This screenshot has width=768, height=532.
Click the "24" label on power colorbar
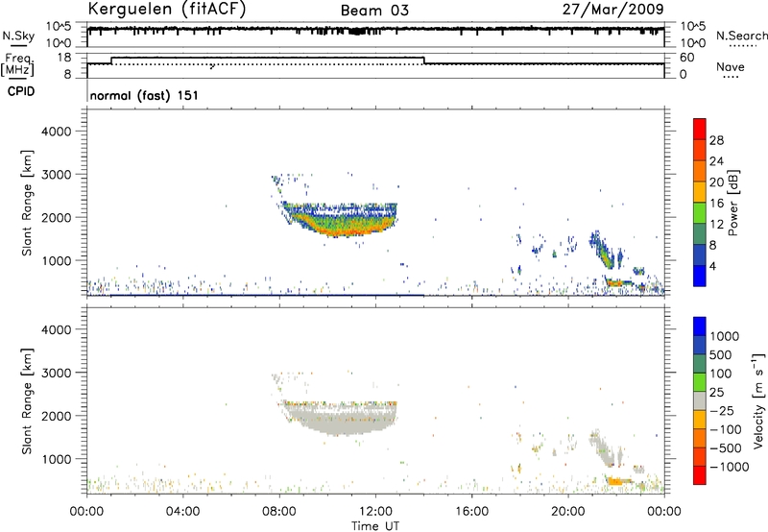coord(716,161)
